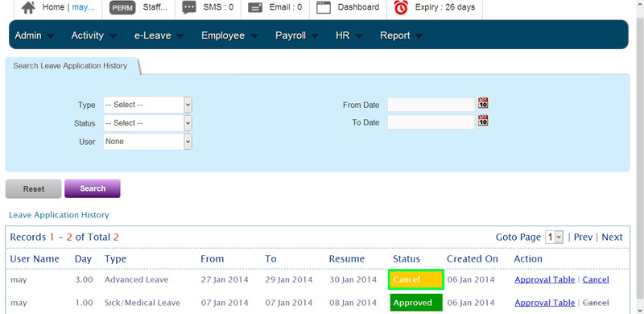Open the From Date calendar picker icon

pos(483,103)
